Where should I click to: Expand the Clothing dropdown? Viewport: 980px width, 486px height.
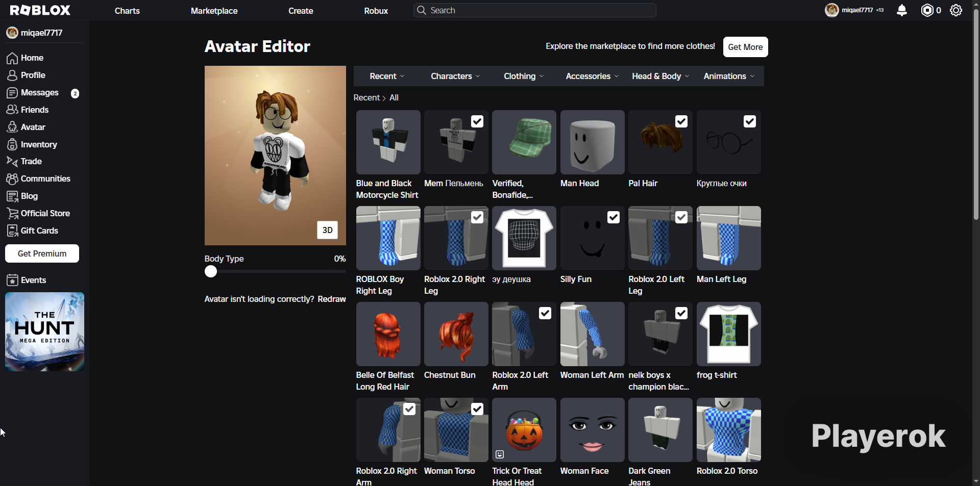click(x=524, y=76)
